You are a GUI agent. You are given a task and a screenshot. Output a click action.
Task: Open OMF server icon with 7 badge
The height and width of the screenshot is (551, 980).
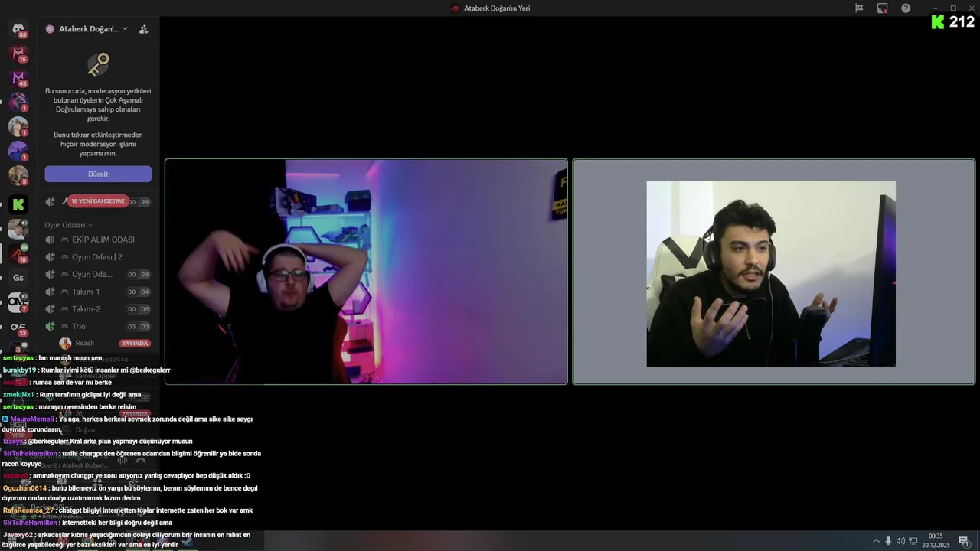pos(18,302)
